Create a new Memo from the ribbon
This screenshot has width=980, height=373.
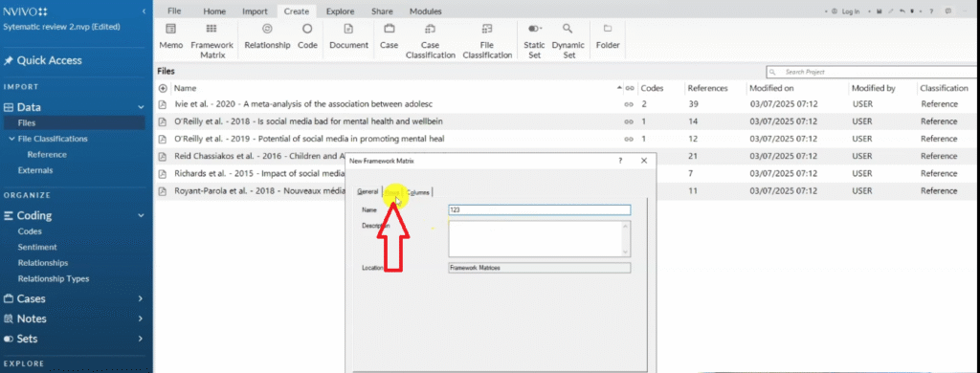coord(170,37)
